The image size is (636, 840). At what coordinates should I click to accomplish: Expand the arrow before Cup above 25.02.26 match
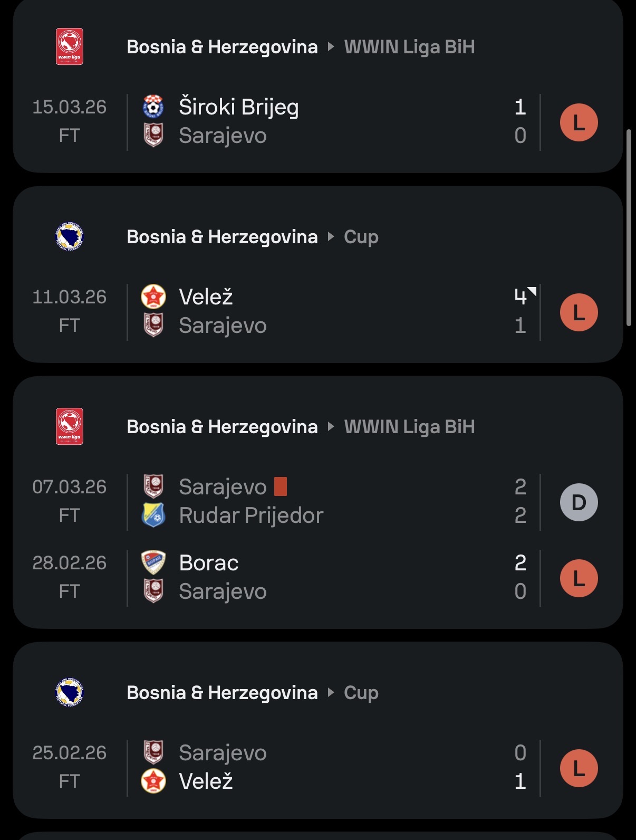(331, 692)
